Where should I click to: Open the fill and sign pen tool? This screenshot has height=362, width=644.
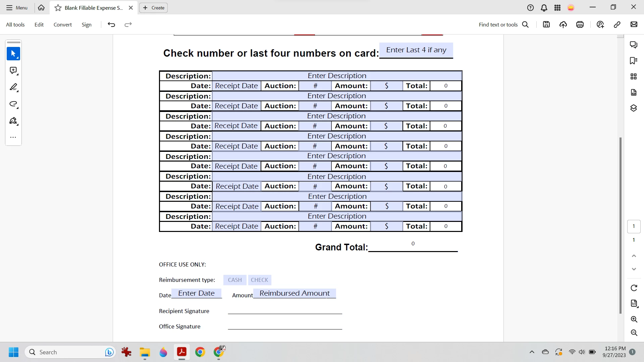coord(13,121)
